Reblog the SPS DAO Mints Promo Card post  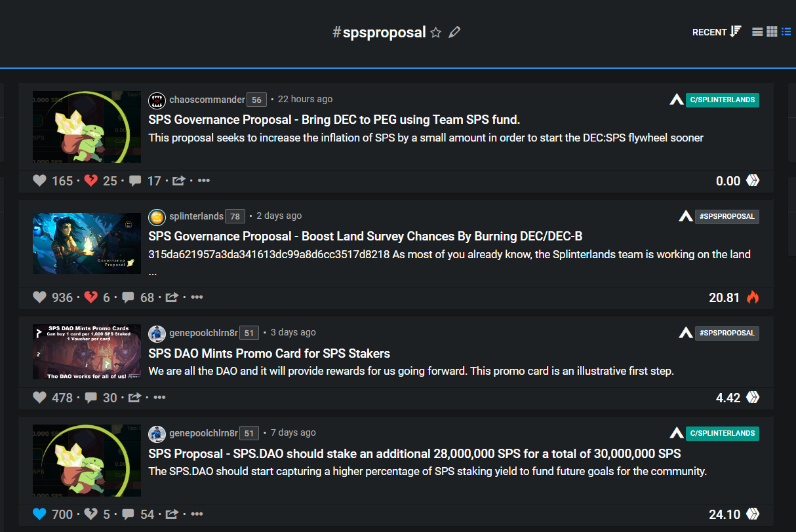135,397
